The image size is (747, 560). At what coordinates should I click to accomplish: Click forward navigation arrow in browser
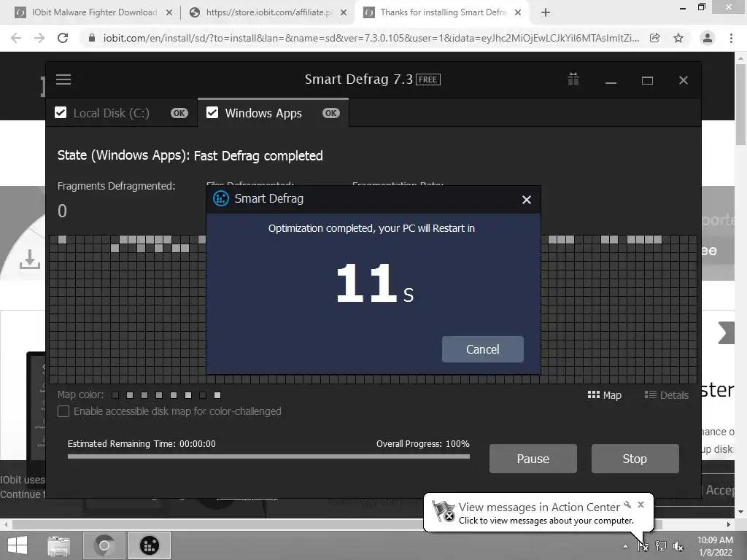point(39,38)
